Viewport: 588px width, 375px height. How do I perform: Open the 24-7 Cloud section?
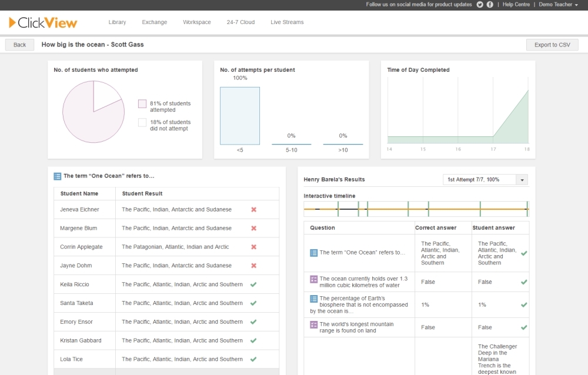click(240, 22)
